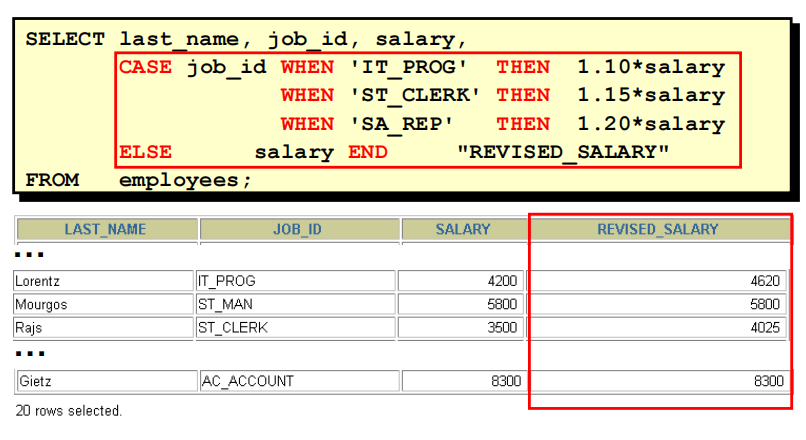Click the ELSE keyword in the query
806x440 pixels.
click(145, 152)
